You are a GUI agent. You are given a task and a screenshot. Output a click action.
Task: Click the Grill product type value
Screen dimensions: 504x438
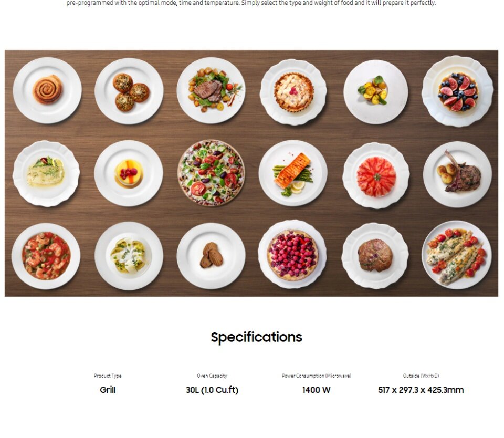pyautogui.click(x=108, y=390)
